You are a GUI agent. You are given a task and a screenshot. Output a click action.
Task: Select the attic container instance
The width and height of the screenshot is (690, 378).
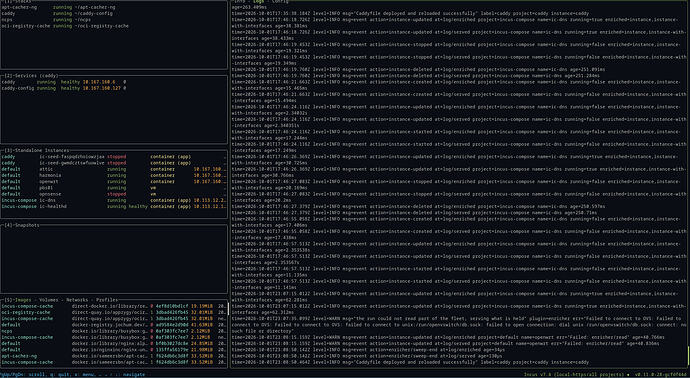coord(114,169)
